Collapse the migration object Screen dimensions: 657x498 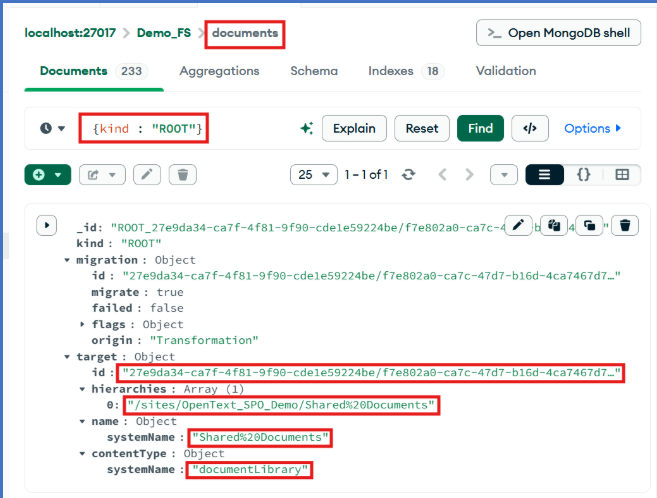[67, 260]
